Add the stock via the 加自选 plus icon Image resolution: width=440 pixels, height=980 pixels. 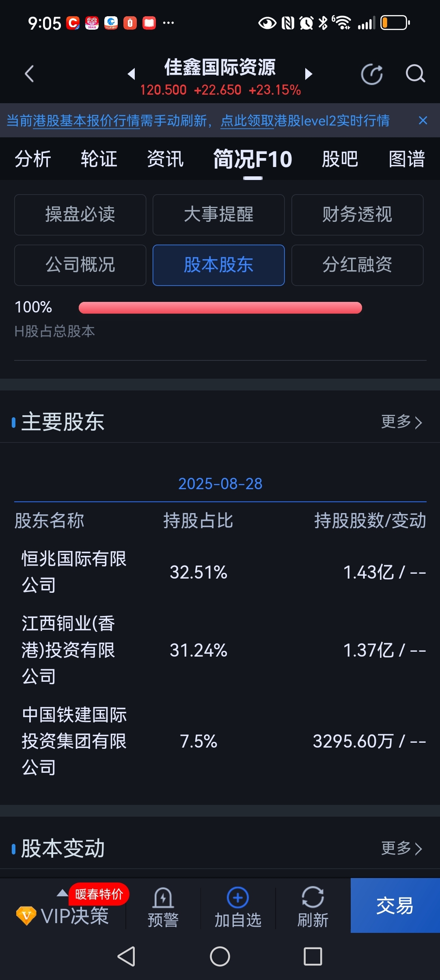238,898
